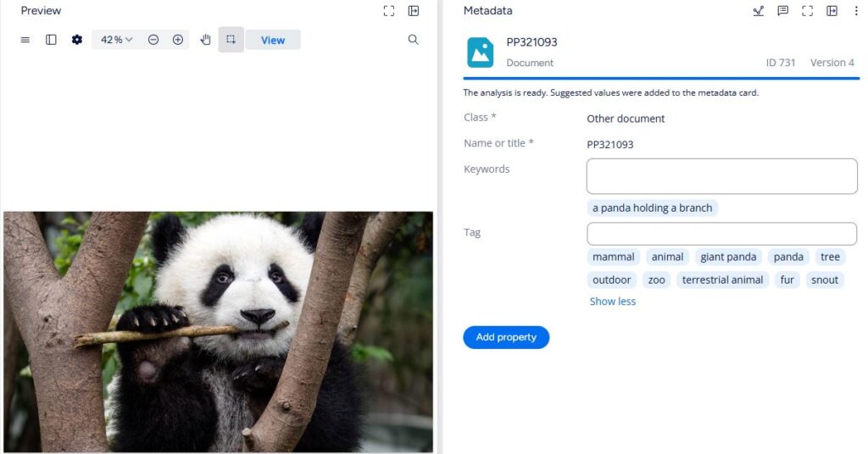Click the PP321093 header title
The height and width of the screenshot is (454, 868).
[531, 42]
